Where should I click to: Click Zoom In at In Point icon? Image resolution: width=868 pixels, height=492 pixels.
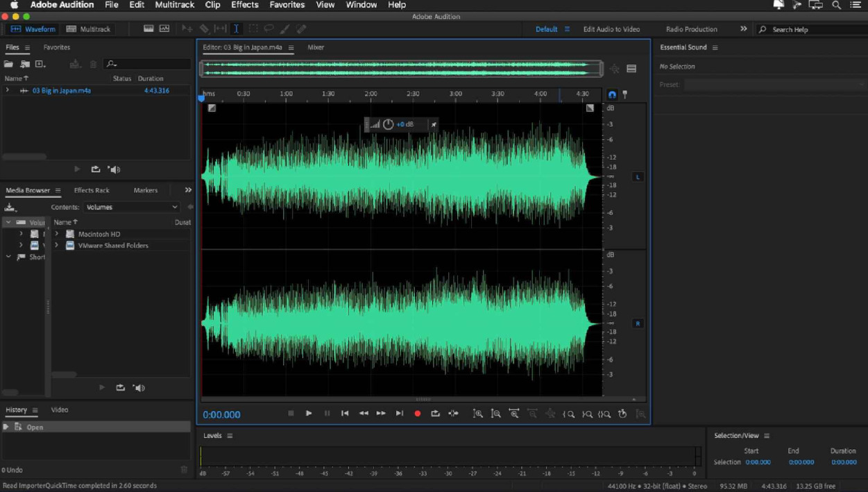568,414
